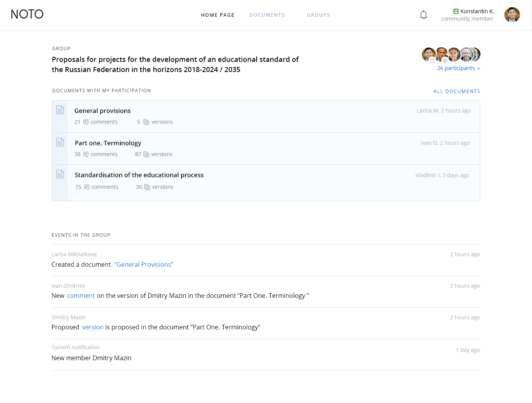Click the General provisions document icon

60,110
